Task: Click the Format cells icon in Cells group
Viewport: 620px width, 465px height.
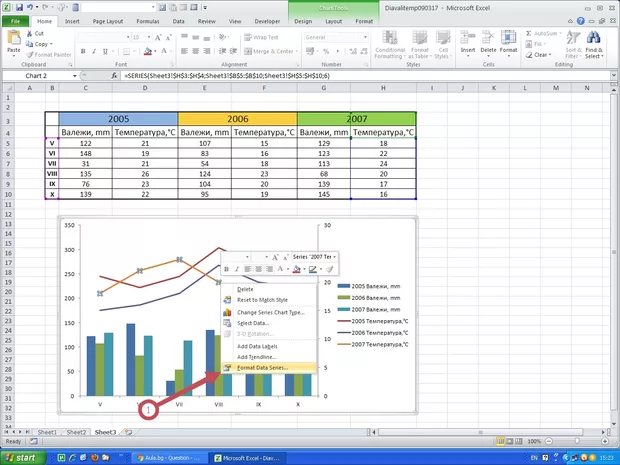Action: tap(508, 38)
